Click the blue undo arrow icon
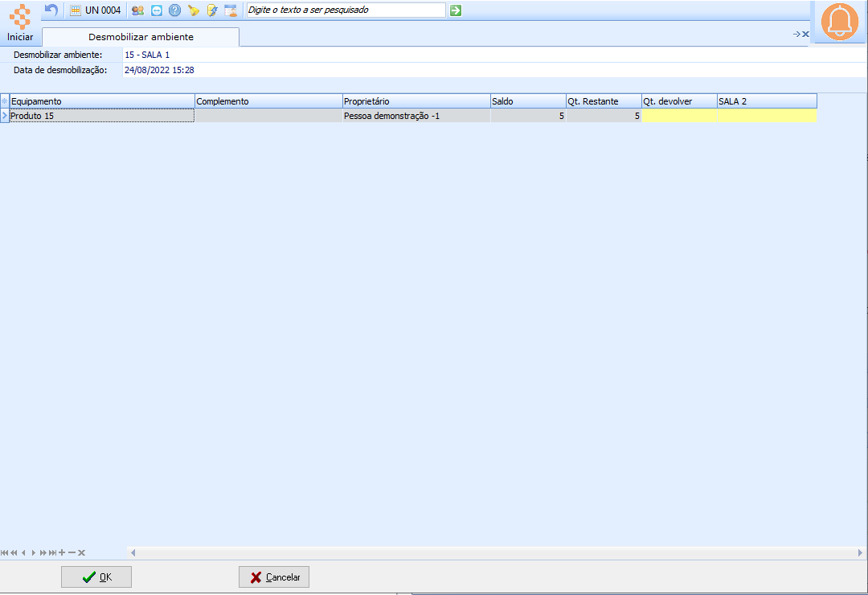 click(x=51, y=10)
